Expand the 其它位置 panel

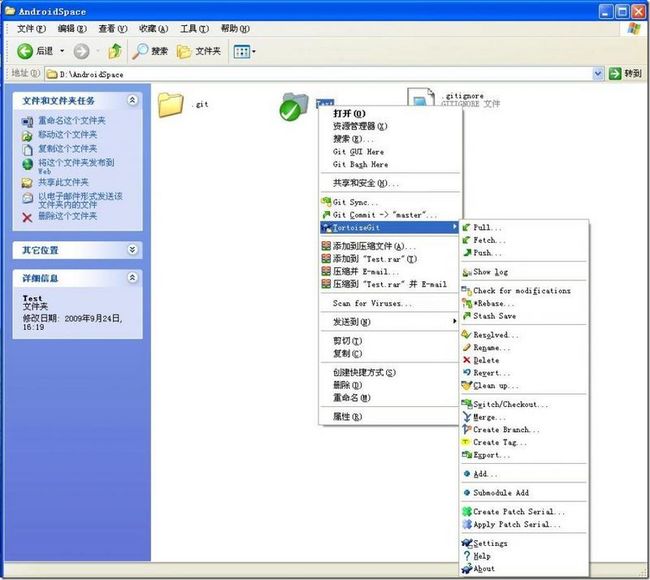coord(132,250)
